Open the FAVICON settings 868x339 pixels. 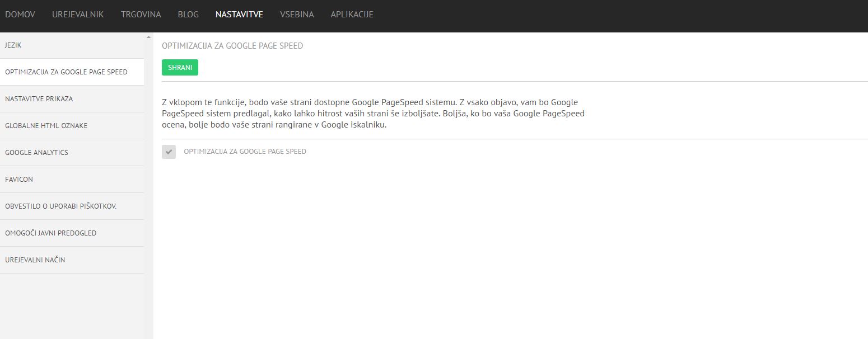[x=72, y=180]
